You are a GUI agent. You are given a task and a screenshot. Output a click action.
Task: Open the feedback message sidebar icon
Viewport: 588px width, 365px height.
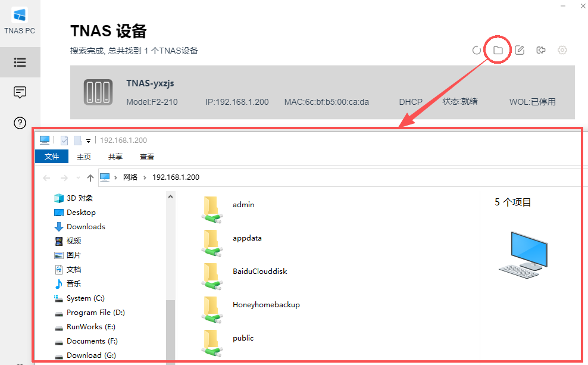20,92
